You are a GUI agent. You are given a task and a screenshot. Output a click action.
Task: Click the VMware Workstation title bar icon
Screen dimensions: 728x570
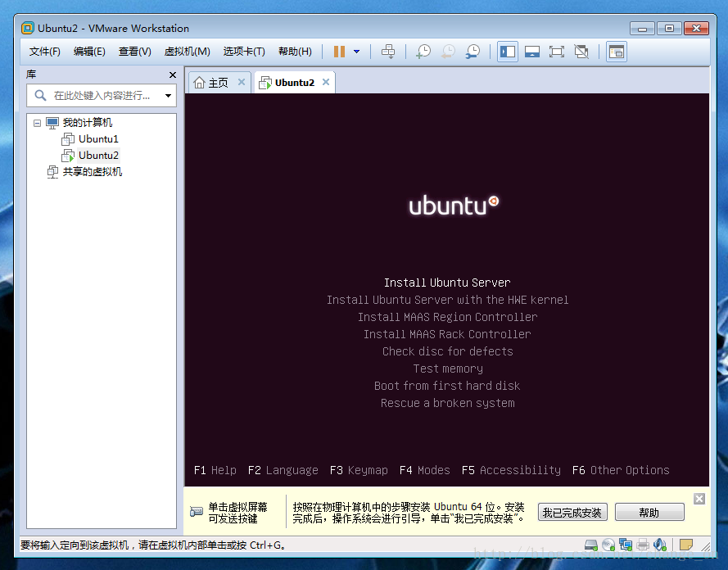27,29
